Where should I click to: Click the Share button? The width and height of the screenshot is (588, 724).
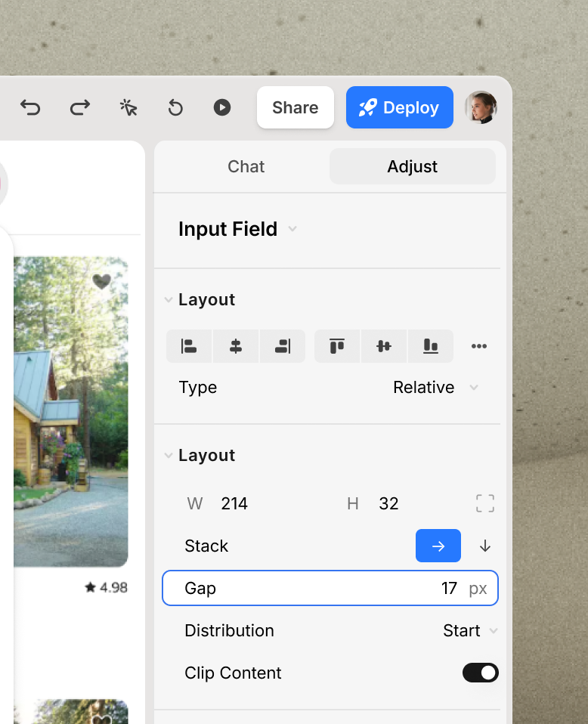point(296,107)
